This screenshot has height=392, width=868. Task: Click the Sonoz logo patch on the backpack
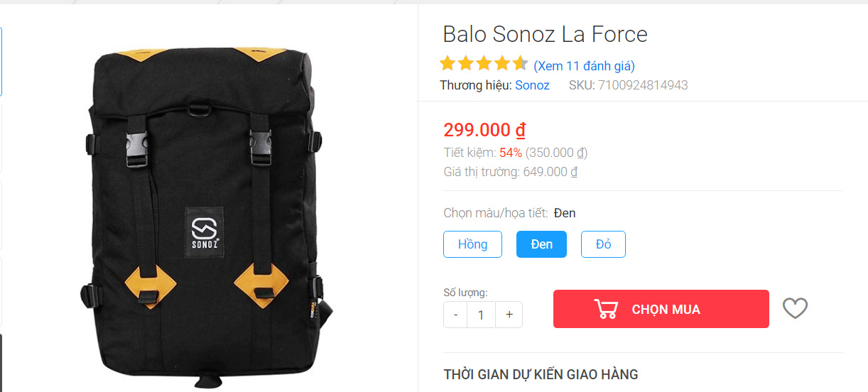[205, 231]
